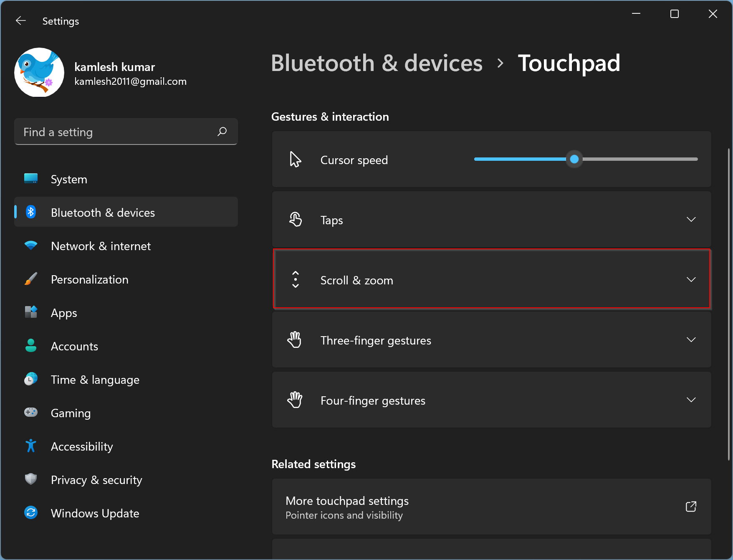733x560 pixels.
Task: Click the Personalization paintbrush icon
Action: pyautogui.click(x=31, y=279)
